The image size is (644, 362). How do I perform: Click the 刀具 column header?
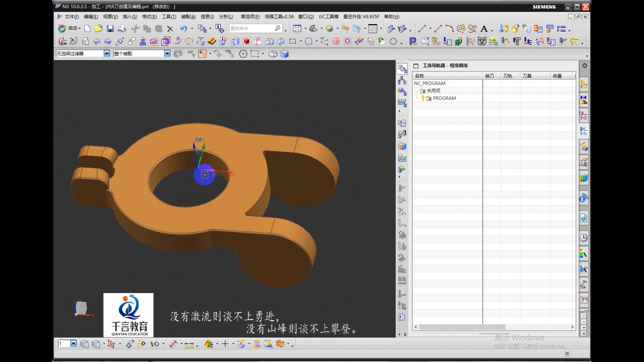coord(527,76)
